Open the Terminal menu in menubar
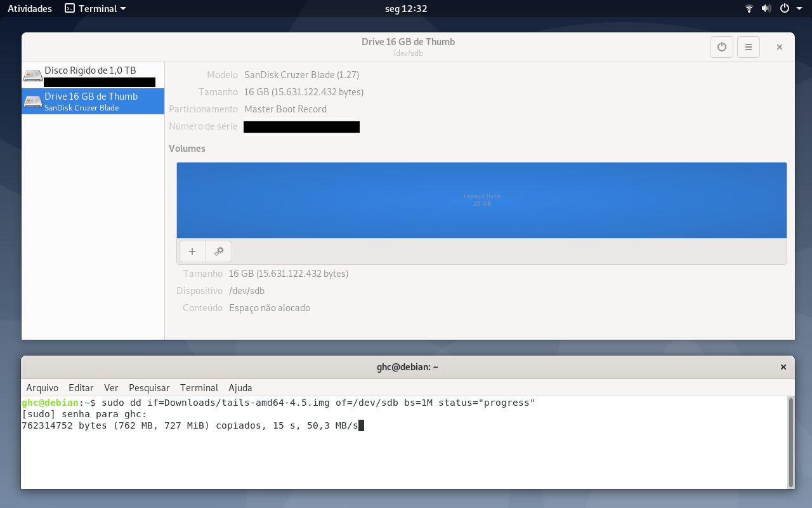 pos(199,387)
